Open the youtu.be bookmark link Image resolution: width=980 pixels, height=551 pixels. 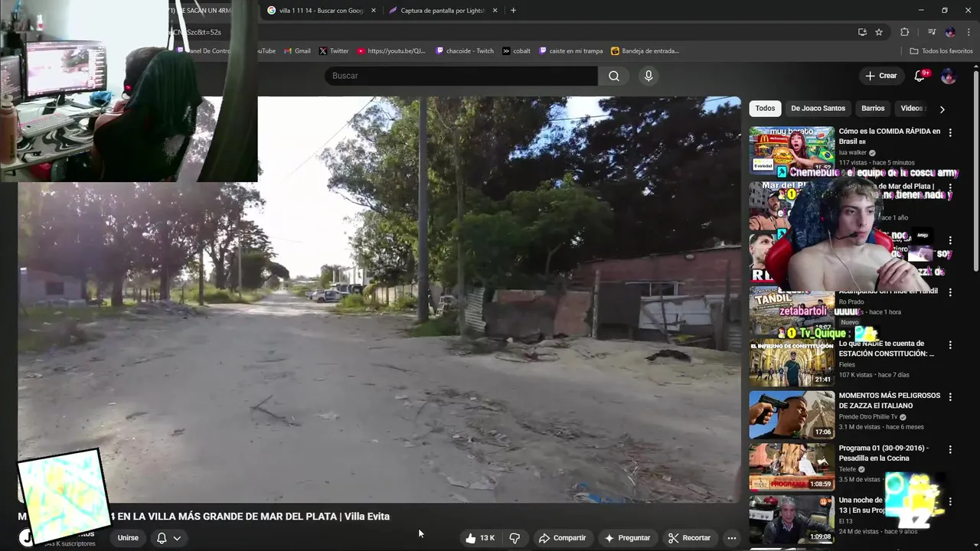coord(391,51)
